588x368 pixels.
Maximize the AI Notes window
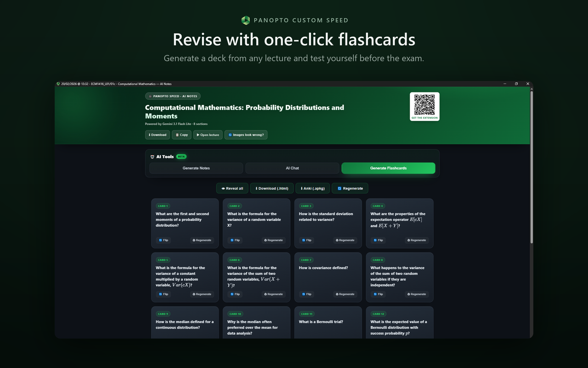coord(516,84)
